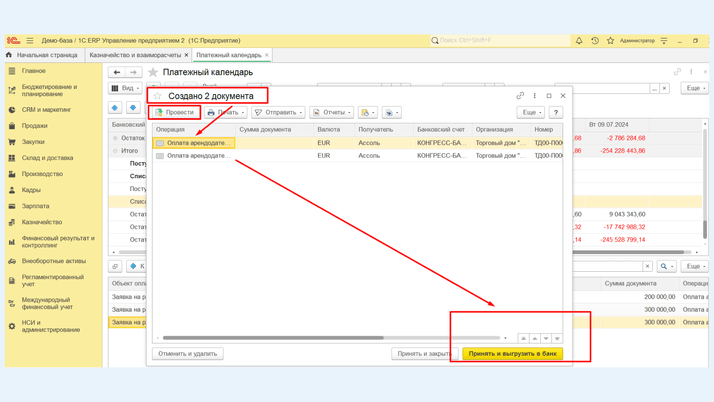Click the favorites star in title bar
The image size is (714, 402).
(611, 41)
